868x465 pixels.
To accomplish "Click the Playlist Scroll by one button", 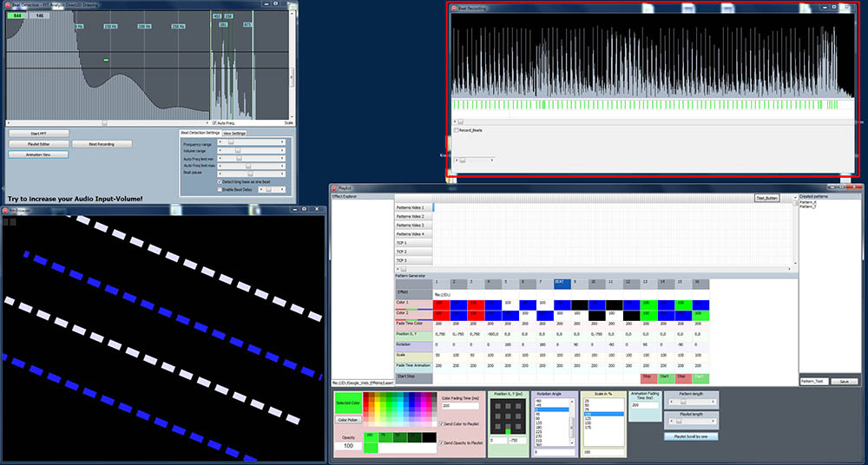I will pos(690,436).
